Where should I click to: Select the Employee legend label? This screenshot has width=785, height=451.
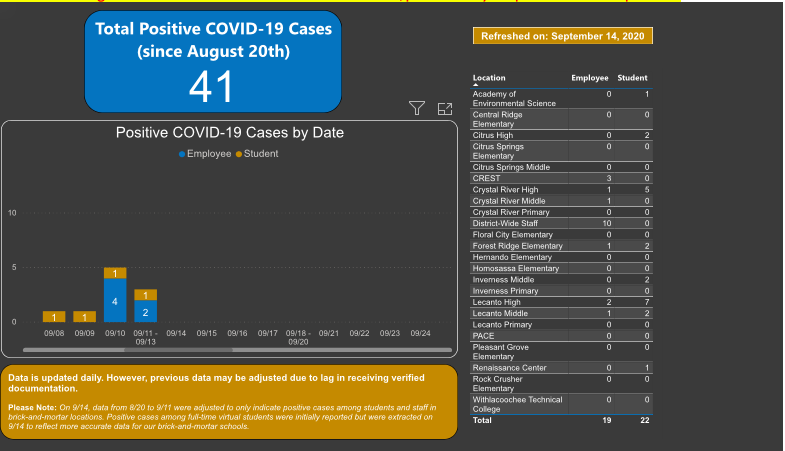coord(209,154)
